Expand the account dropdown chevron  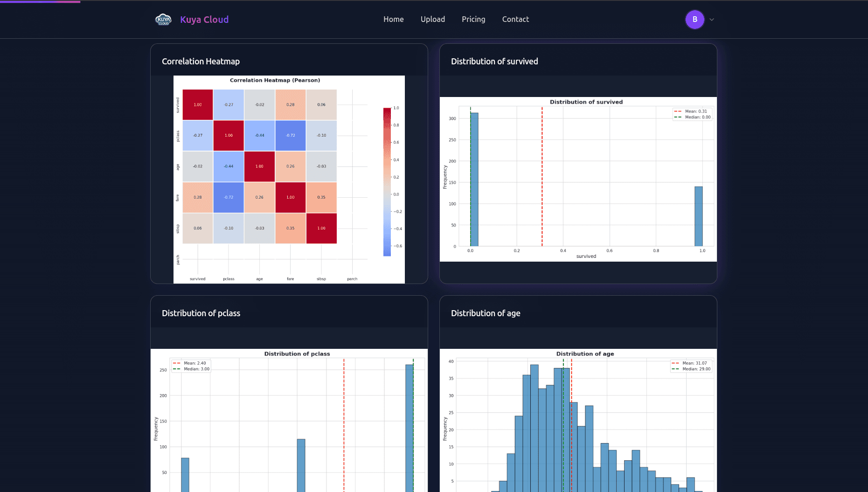tap(712, 20)
